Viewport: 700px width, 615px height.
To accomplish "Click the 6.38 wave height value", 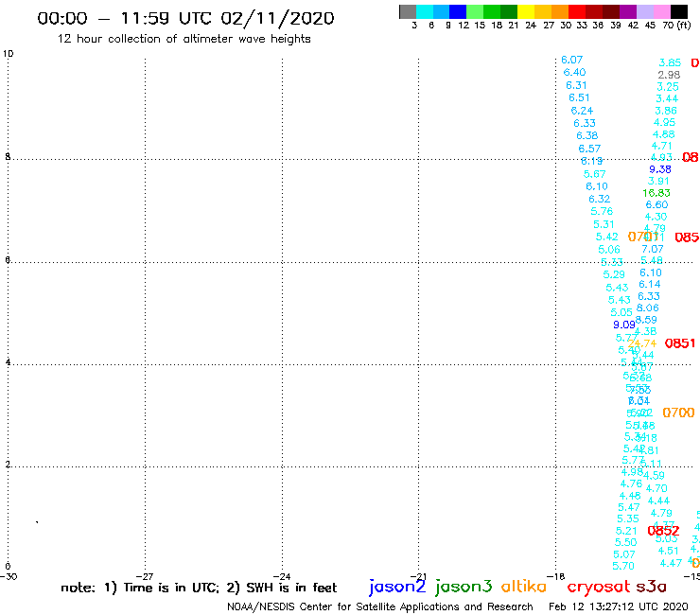I will point(587,135).
